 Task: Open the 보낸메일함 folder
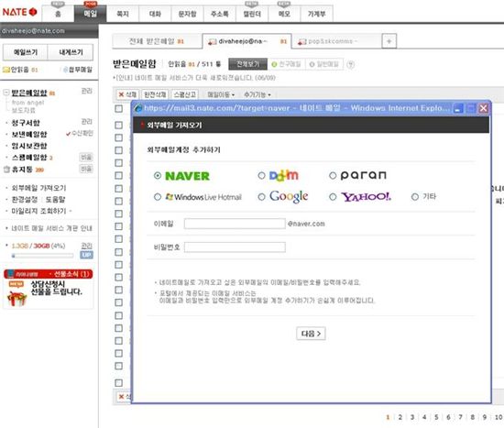(x=29, y=135)
